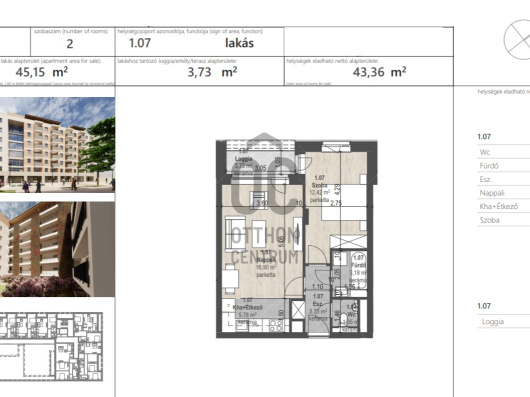Click the "Wc" row in room list
This screenshot has width=530, height=397.
(x=504, y=152)
